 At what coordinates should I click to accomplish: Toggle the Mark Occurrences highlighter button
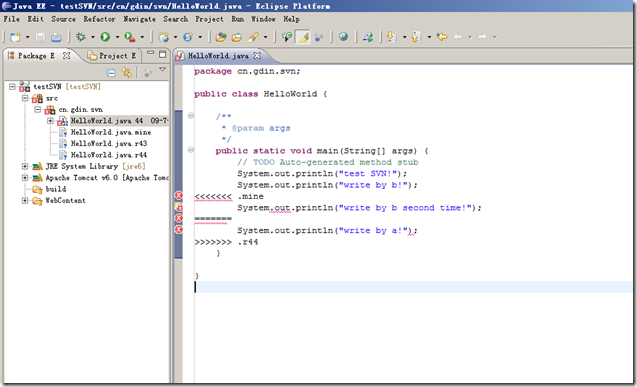coord(303,37)
